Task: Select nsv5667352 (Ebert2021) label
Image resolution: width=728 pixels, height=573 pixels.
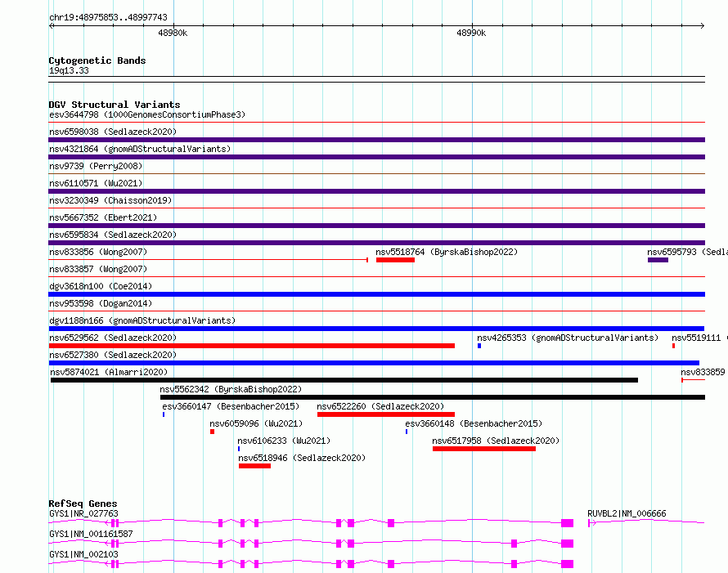Action: coord(103,217)
